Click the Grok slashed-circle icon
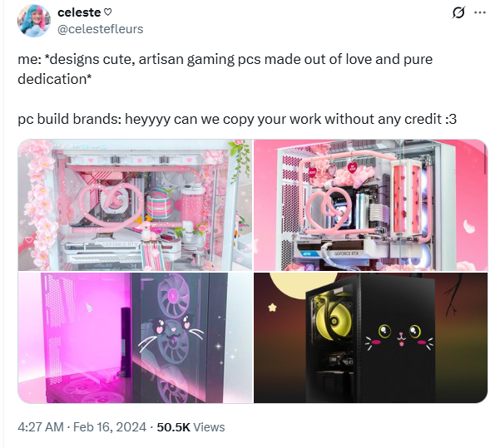 (x=458, y=12)
